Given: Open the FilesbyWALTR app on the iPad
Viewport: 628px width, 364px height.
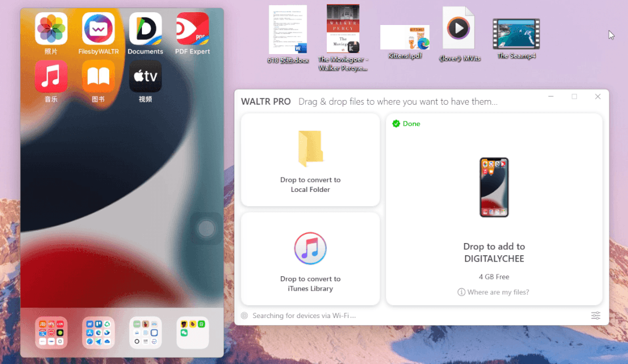Looking at the screenshot, I should [98, 28].
